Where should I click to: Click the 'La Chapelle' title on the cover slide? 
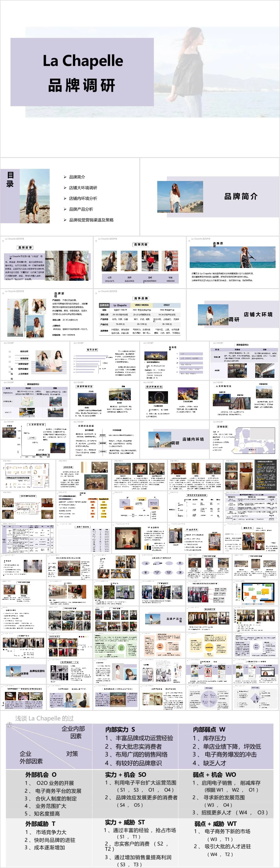click(83, 61)
